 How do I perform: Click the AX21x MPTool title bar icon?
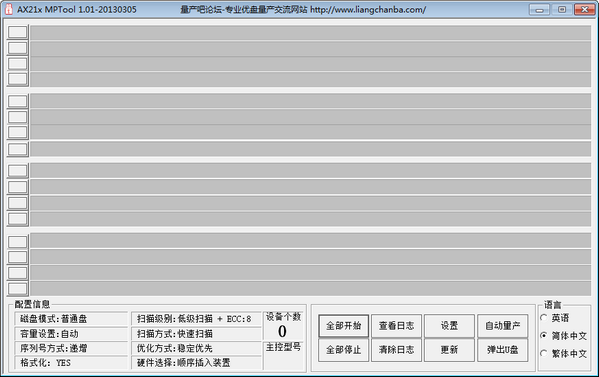click(x=8, y=9)
